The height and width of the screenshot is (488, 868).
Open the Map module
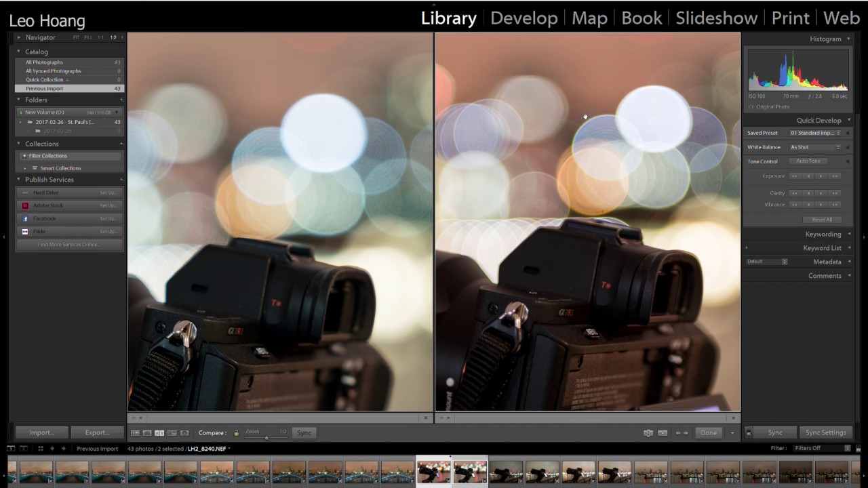click(x=589, y=18)
